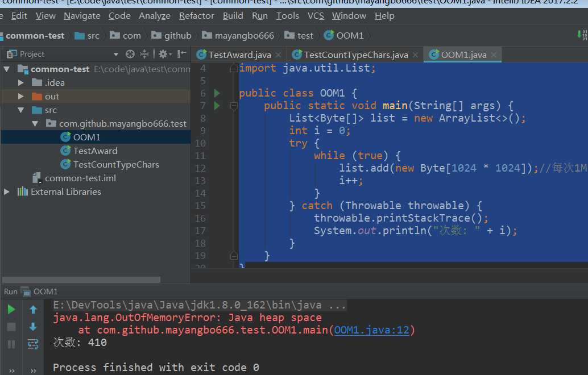Click fold end marker at closing brace
588x375 pixels.
(x=234, y=256)
